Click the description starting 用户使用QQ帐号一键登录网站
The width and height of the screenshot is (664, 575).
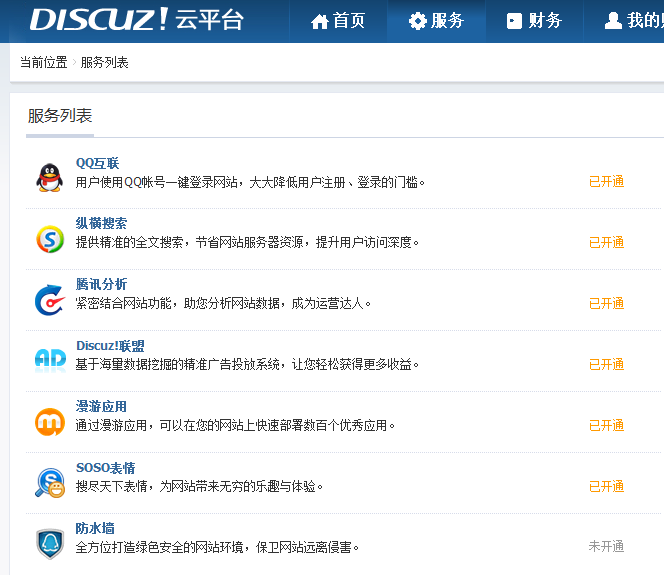250,182
